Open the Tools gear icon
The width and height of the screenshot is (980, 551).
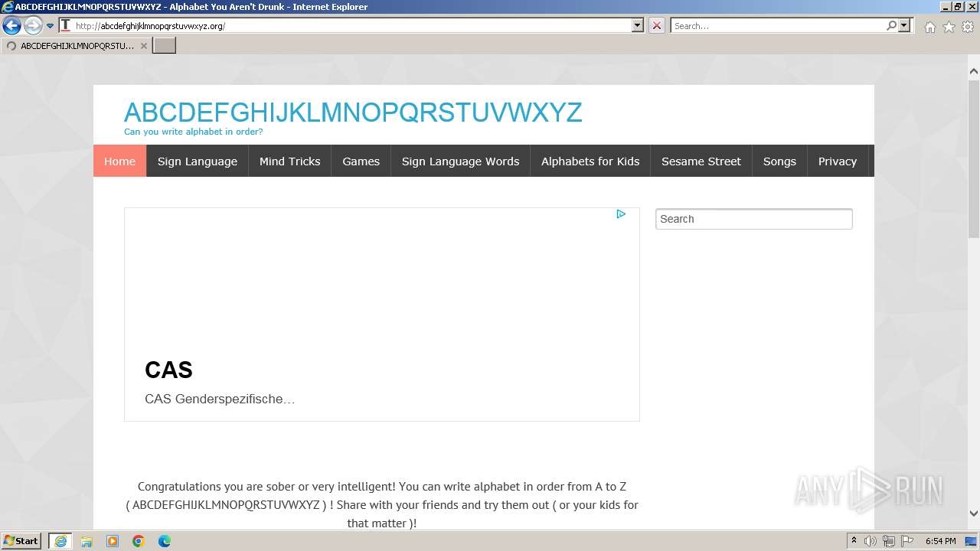pos(968,27)
